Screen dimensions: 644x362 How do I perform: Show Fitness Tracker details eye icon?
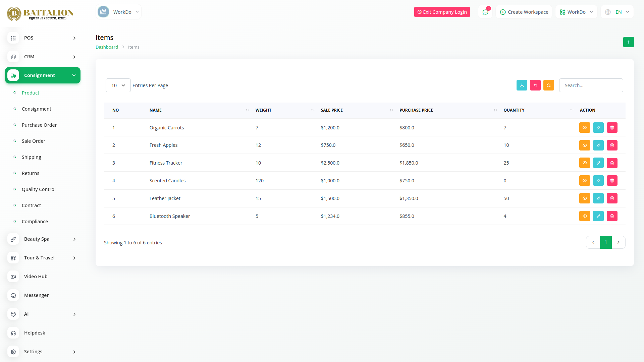[x=584, y=163]
